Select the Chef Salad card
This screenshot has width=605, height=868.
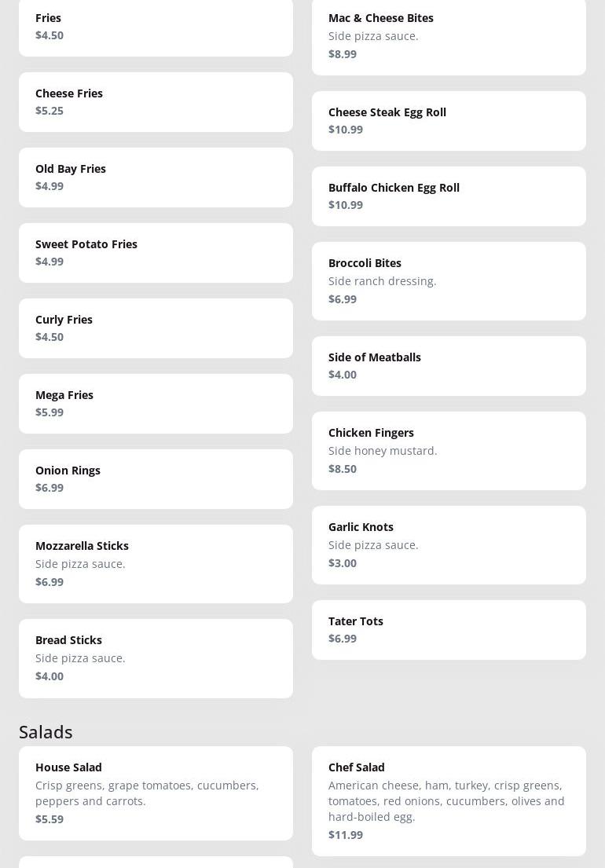click(x=449, y=800)
